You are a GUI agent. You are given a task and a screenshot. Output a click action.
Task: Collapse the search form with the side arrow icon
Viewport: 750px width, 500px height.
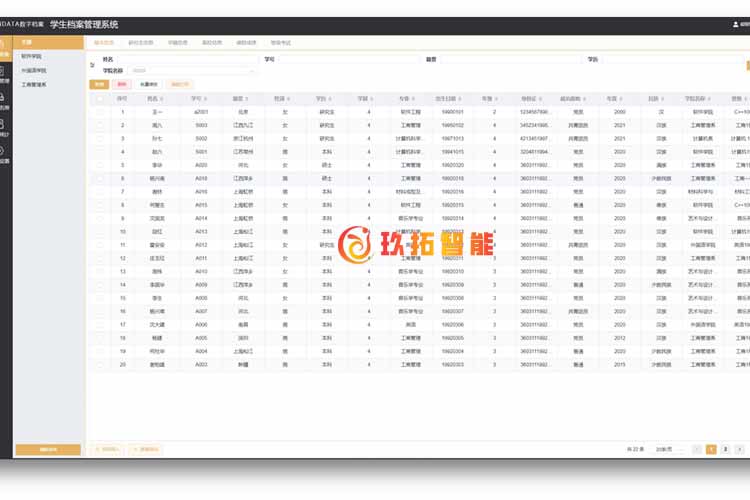point(92,65)
